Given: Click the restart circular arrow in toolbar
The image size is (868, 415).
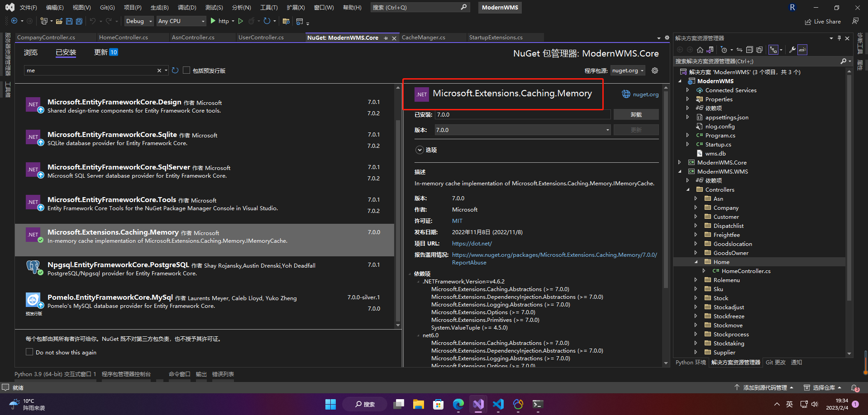Looking at the screenshot, I should [x=267, y=21].
